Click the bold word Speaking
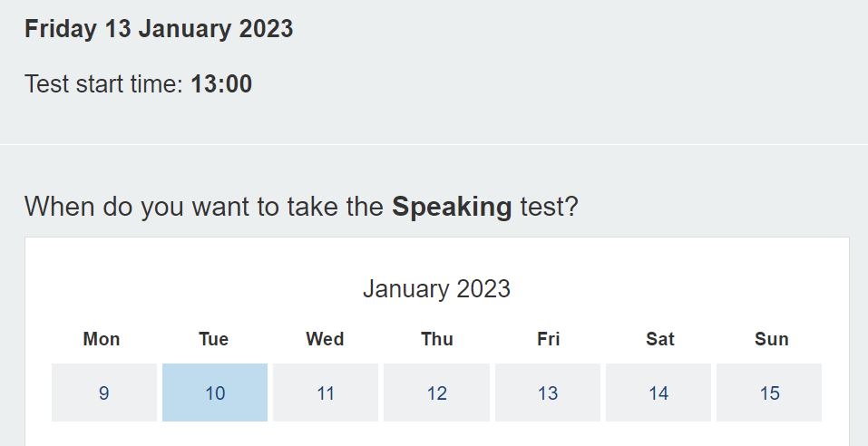The height and width of the screenshot is (446, 868). pos(452,207)
